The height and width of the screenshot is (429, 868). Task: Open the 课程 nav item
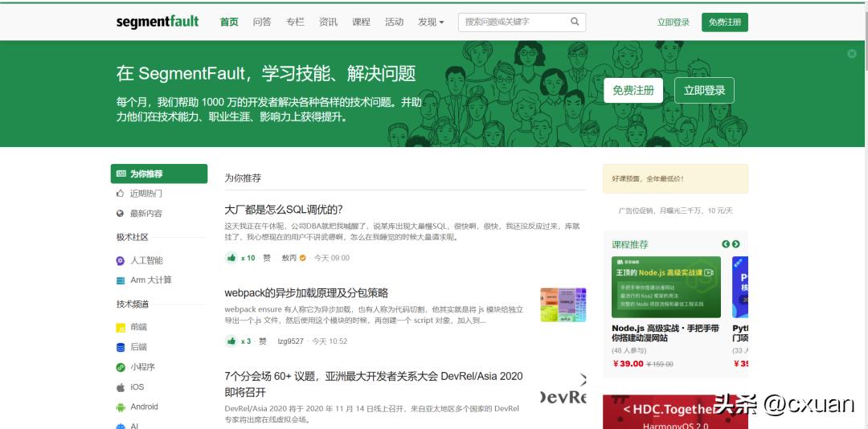tap(361, 22)
